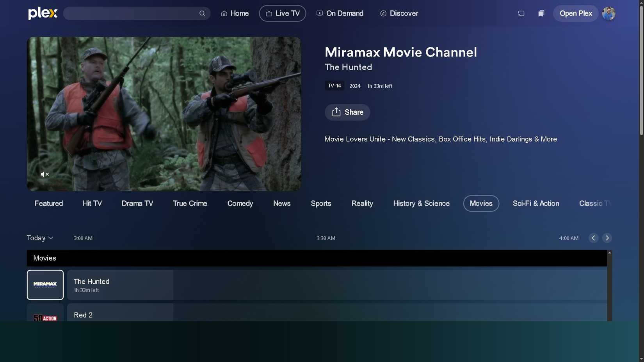Go to Home
The image size is (644, 362).
tap(235, 14)
